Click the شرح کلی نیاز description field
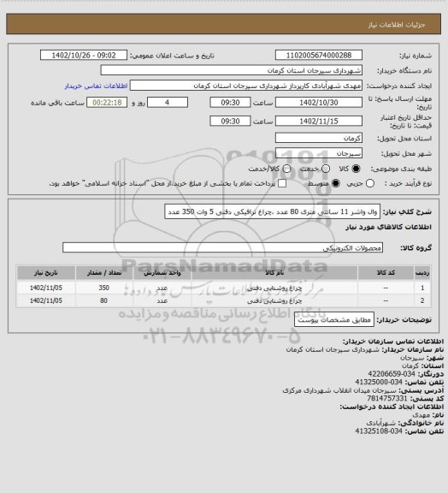 [272, 212]
